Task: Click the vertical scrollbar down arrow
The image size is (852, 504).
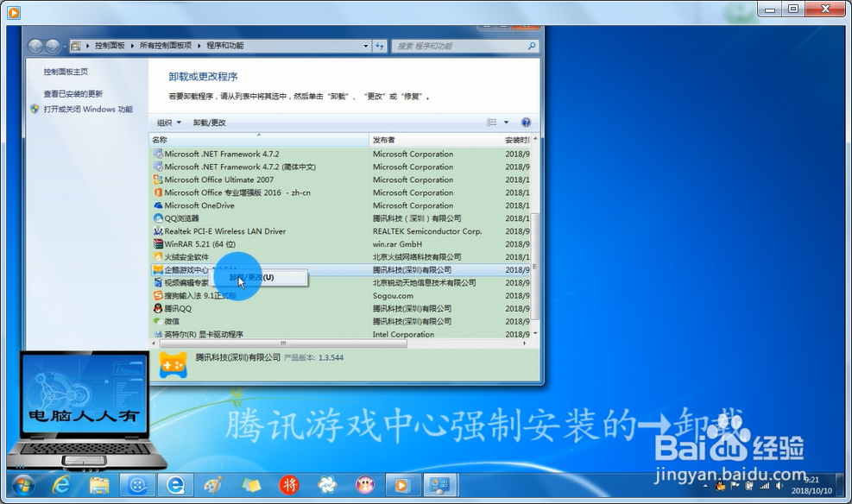Action: coord(535,333)
